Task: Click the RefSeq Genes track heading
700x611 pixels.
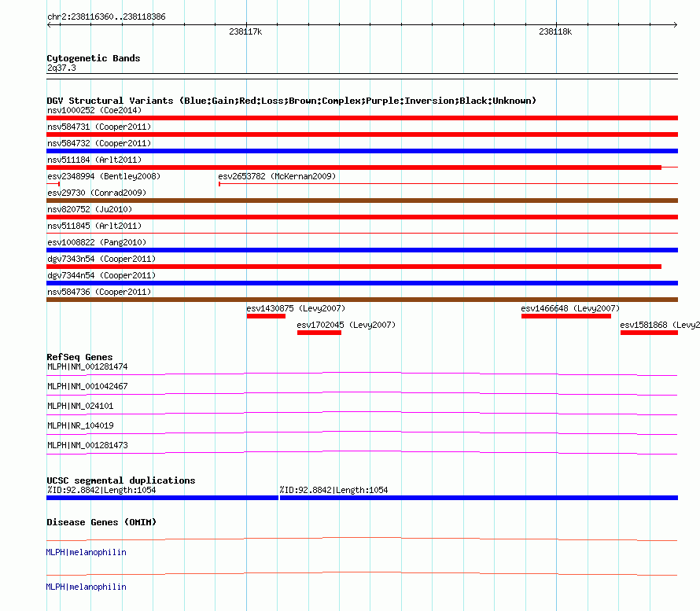Action: 79,357
